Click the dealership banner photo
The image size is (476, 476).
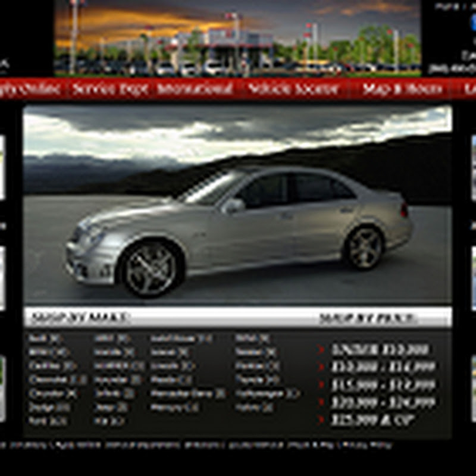pos(237,37)
